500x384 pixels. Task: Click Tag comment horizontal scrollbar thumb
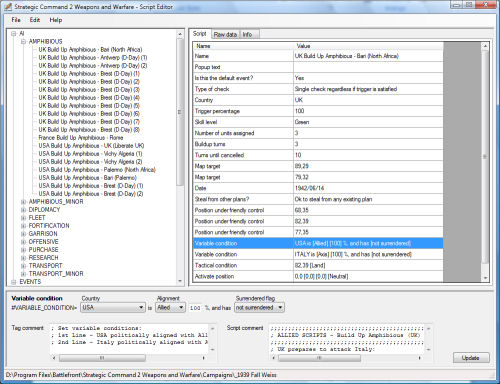(x=102, y=358)
